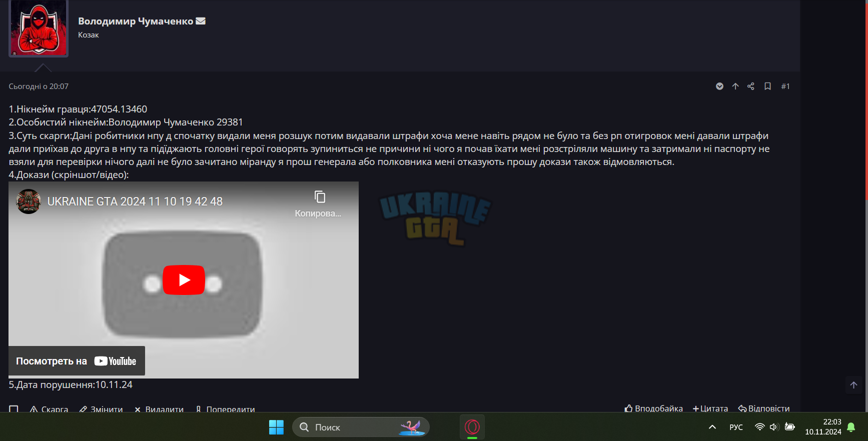Screen dimensions: 868x441
Task: Click Посмотреть на YouTube button
Action: pyautogui.click(x=77, y=361)
